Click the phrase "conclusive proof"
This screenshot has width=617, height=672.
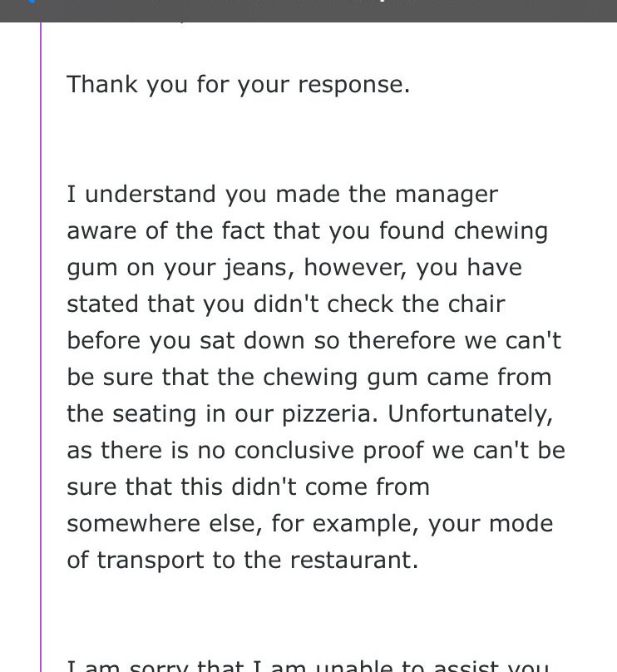[x=328, y=452]
